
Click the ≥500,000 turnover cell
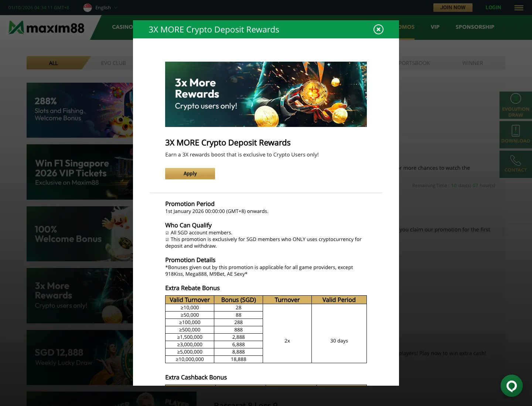point(190,330)
